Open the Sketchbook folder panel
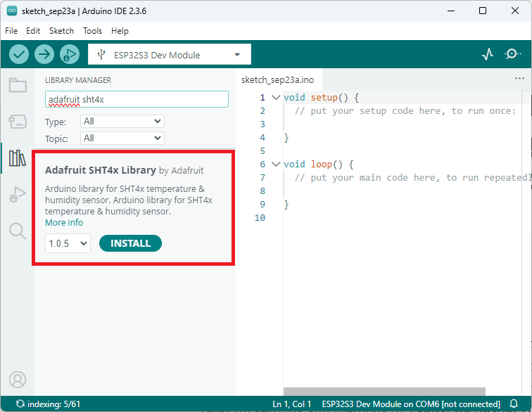Image resolution: width=532 pixels, height=412 pixels. pyautogui.click(x=18, y=85)
